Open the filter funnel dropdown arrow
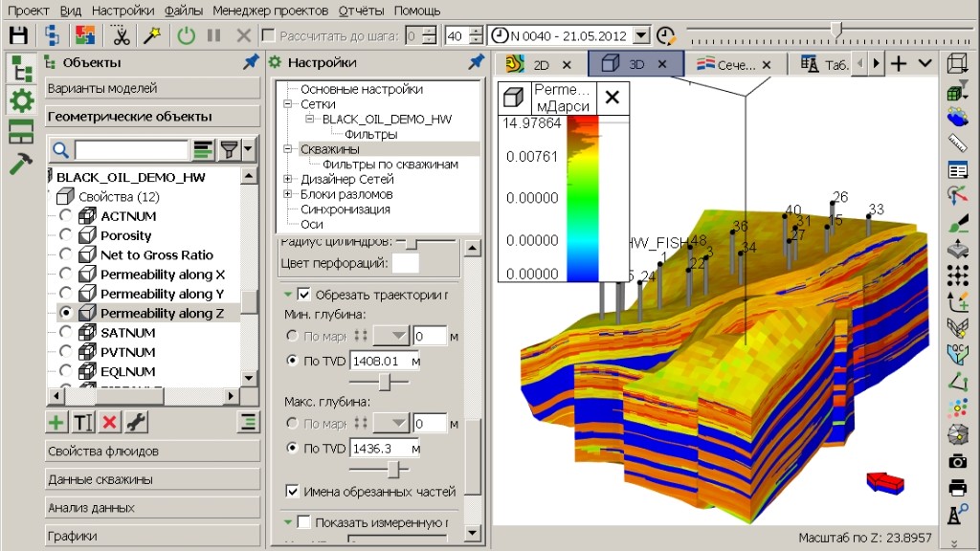 [x=248, y=149]
